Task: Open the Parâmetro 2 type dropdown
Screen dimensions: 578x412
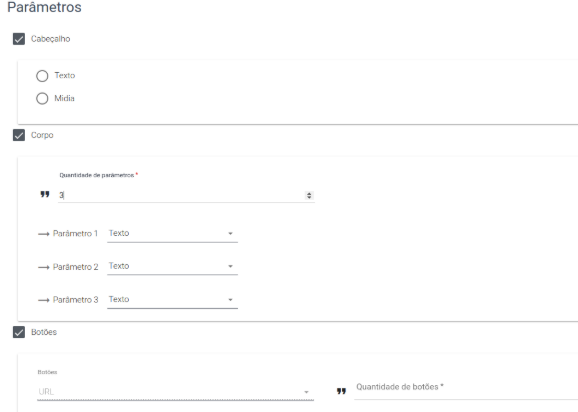Action: (x=172, y=266)
